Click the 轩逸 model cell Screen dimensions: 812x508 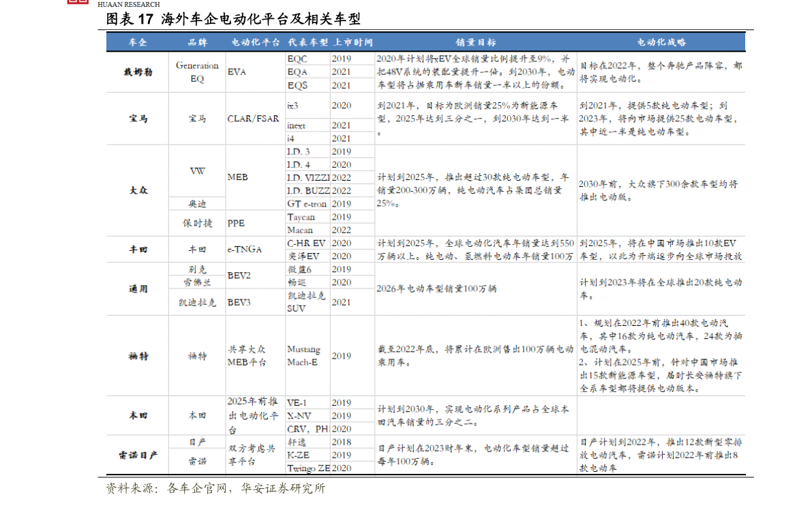tap(297, 443)
